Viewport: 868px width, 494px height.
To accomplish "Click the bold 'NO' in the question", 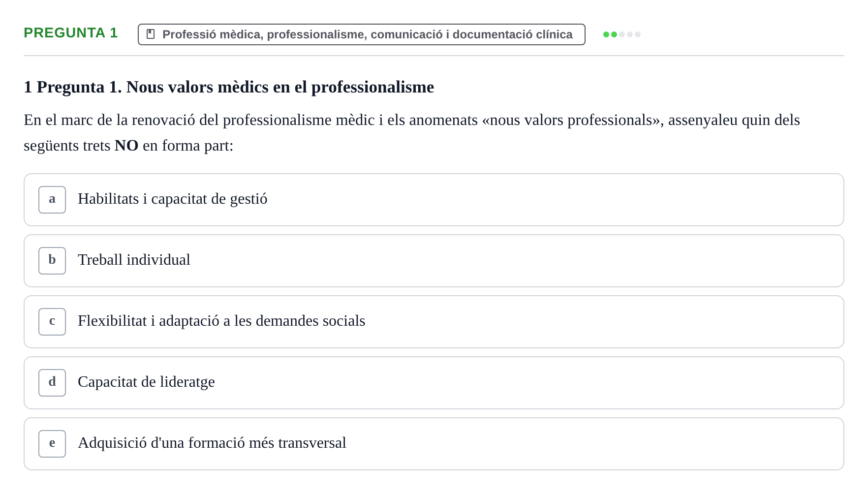I will 126,146.
